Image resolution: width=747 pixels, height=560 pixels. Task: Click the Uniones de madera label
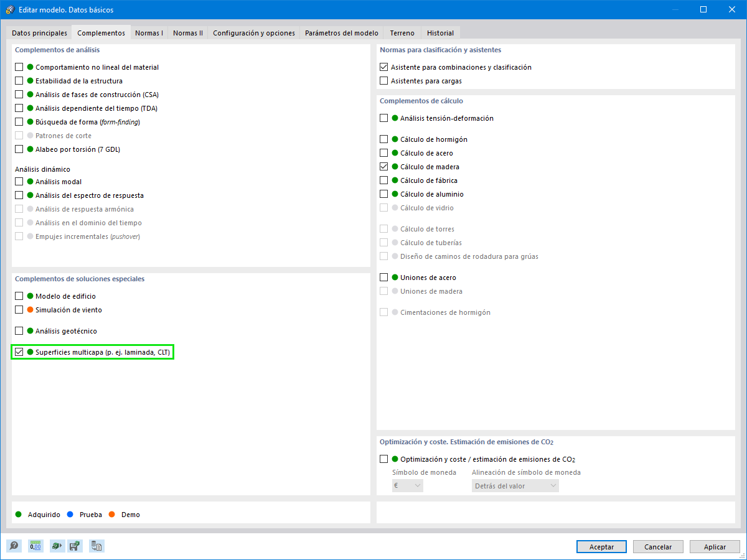click(x=431, y=291)
